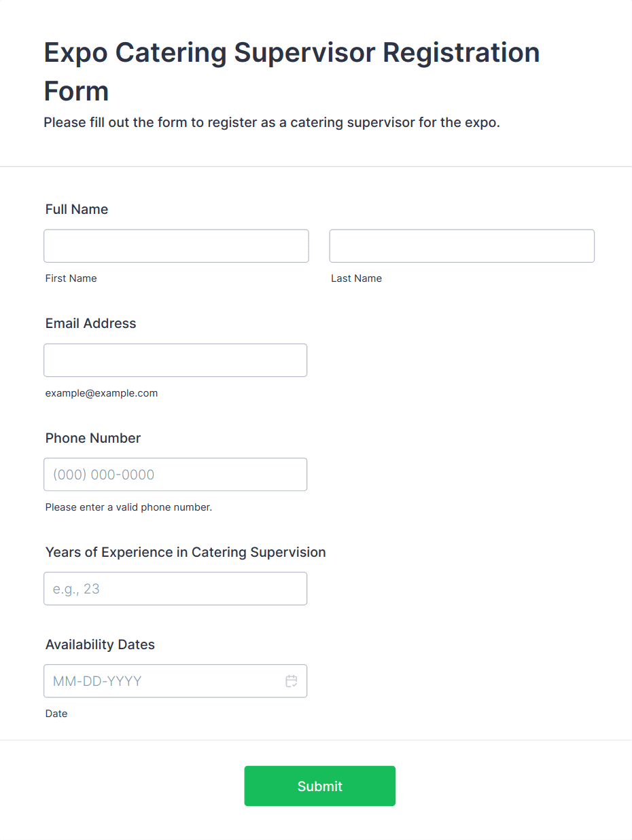Click the Last Name sublabel text
Viewport: 632px width, 840px height.
356,278
